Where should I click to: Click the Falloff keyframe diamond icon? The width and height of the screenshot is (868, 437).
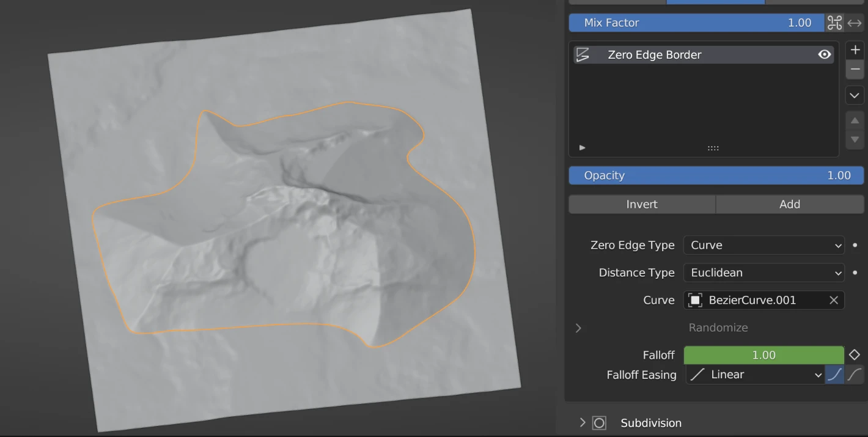tap(855, 355)
